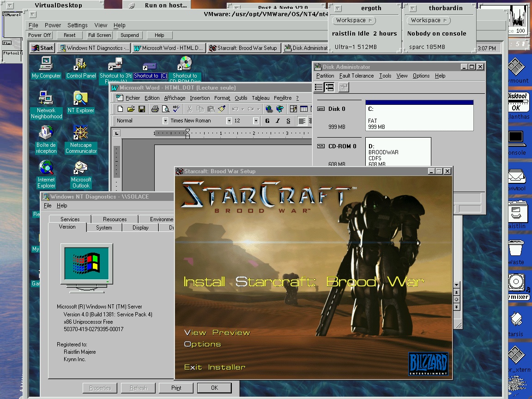Launch Microsoft Outlook from the desktop
Image resolution: width=532 pixels, height=399 pixels.
[81, 174]
